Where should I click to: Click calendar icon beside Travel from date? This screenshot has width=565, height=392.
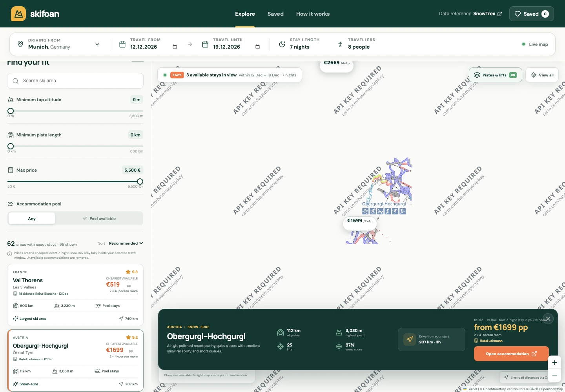click(x=122, y=44)
